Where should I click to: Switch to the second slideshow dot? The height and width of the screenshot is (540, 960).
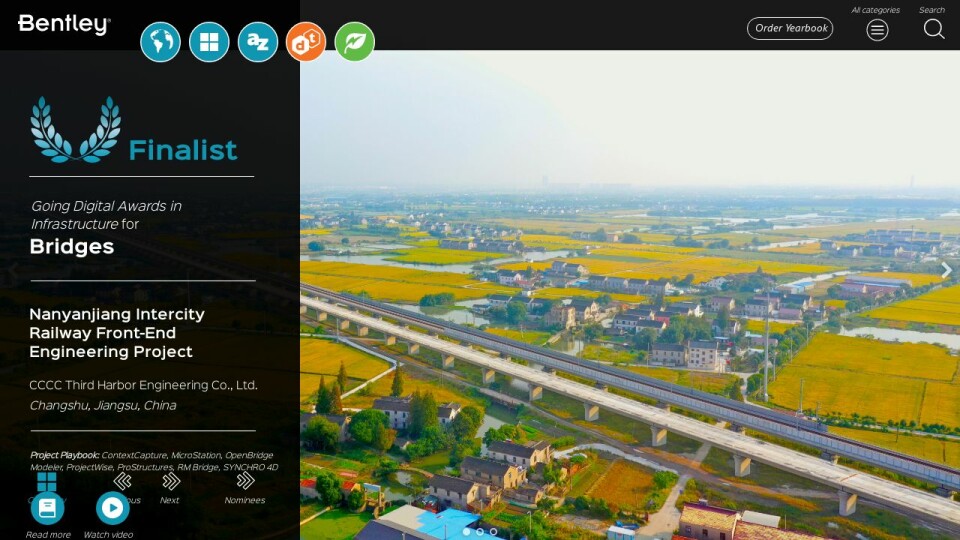479,532
